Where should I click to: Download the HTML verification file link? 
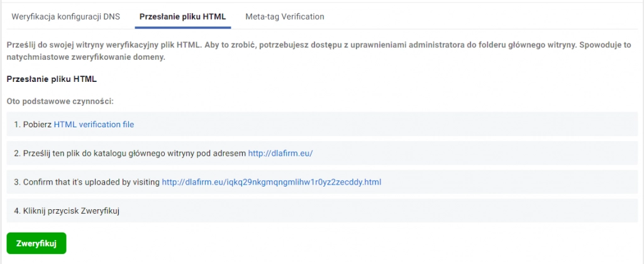[x=94, y=124]
